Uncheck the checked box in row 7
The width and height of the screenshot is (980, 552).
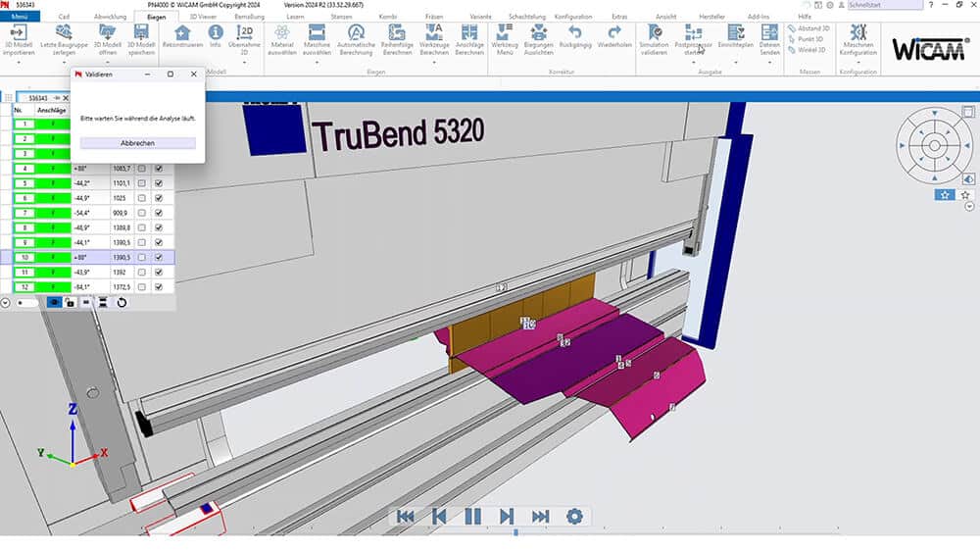[x=159, y=213]
